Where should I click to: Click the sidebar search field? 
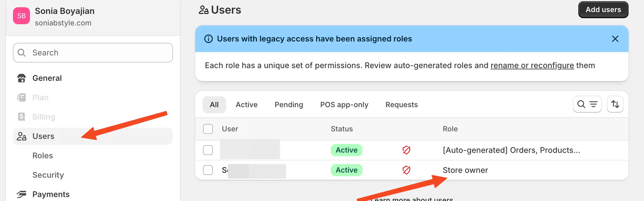coord(92,52)
